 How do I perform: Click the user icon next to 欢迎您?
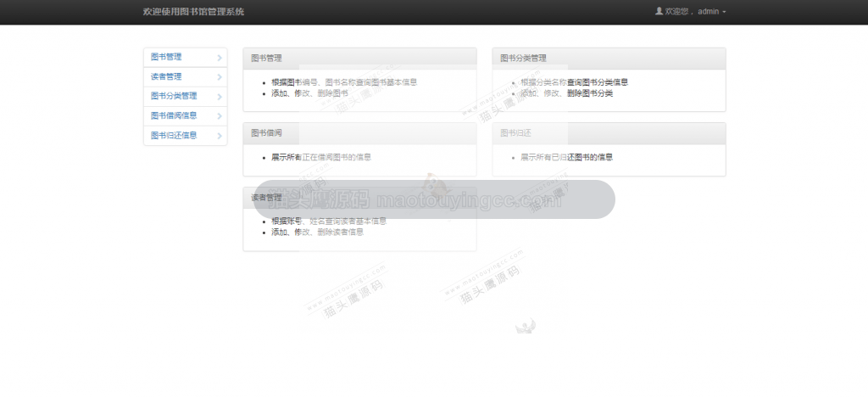[659, 11]
